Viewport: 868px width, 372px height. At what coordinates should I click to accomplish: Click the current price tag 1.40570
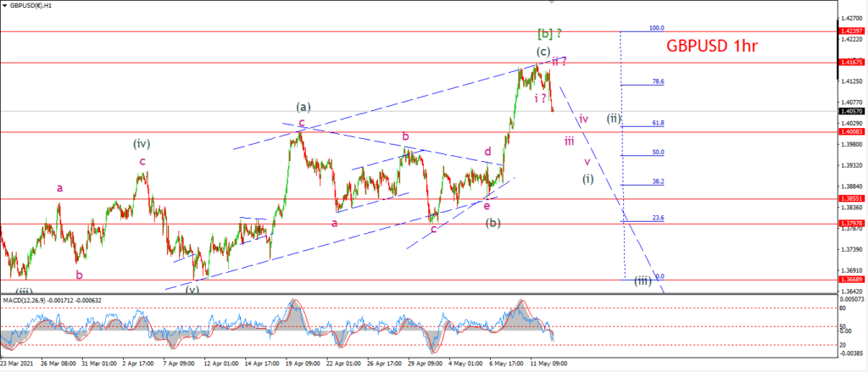(x=852, y=111)
